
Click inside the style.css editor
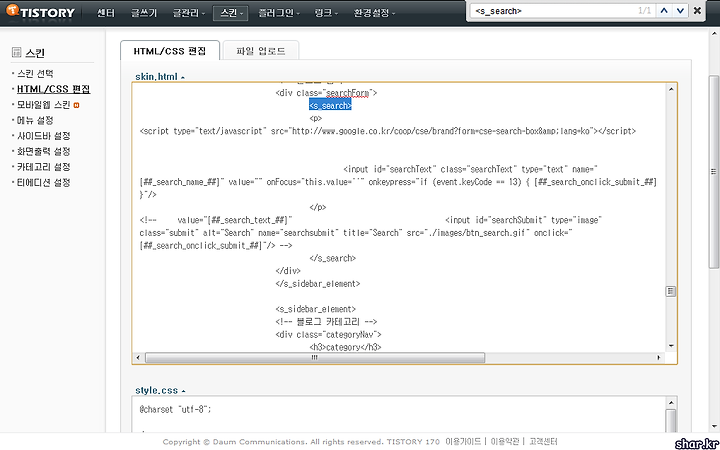399,415
